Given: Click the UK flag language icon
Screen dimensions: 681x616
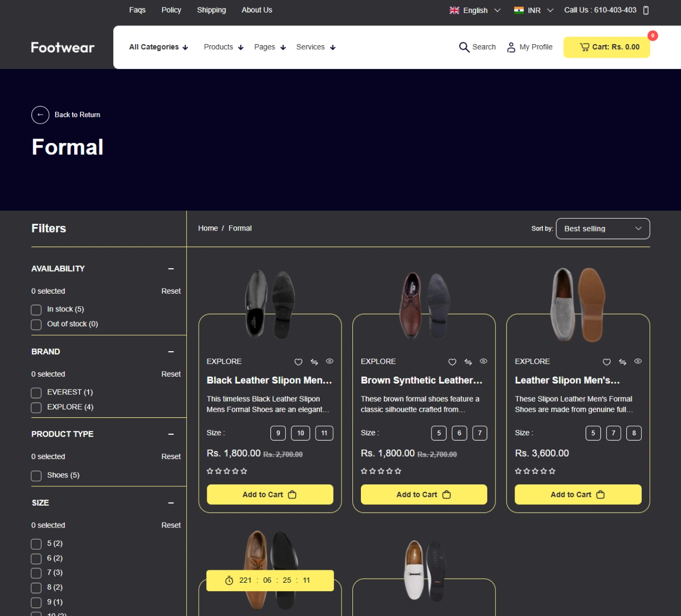Looking at the screenshot, I should [454, 10].
